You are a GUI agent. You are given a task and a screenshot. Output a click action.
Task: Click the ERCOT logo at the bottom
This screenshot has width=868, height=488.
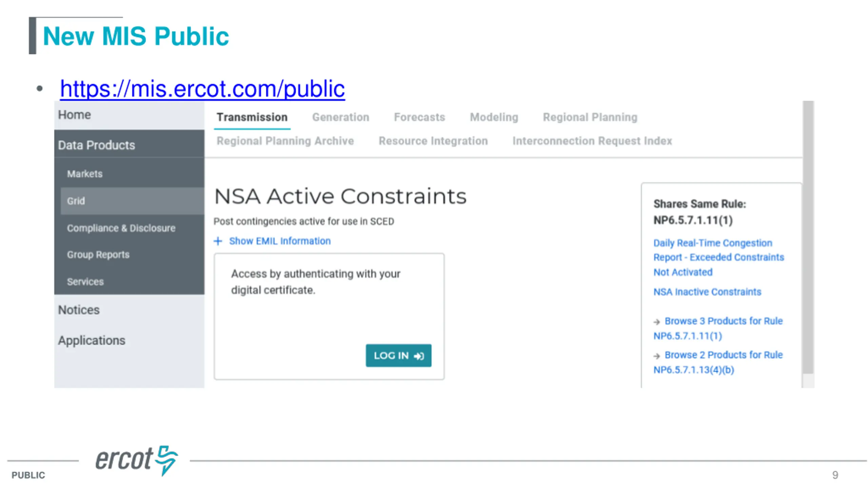pos(136,461)
